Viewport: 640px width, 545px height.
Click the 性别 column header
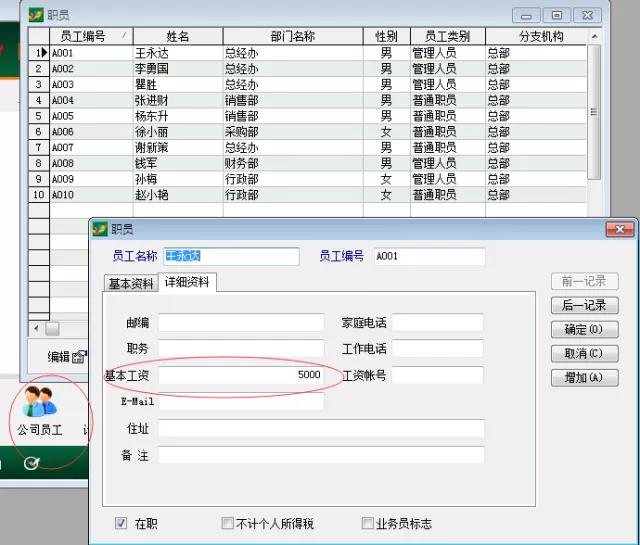(x=387, y=36)
